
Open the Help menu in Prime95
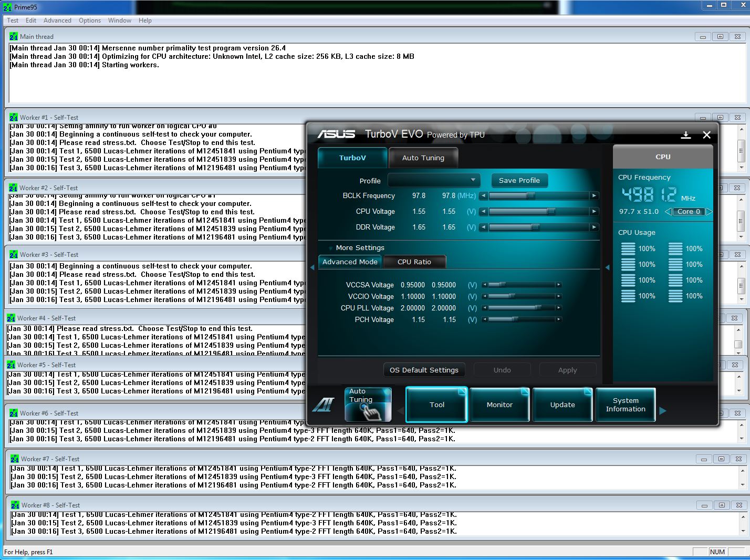coord(145,20)
